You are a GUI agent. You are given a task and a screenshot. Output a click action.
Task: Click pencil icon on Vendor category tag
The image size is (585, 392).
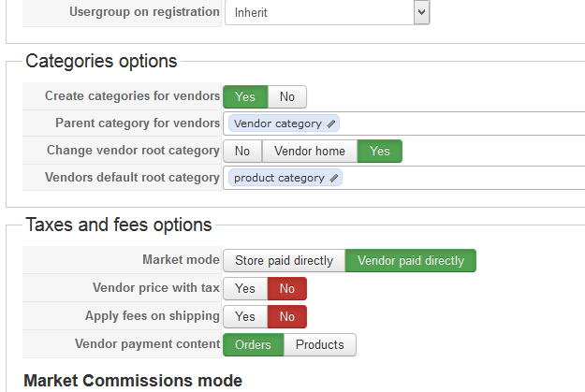[x=331, y=123]
